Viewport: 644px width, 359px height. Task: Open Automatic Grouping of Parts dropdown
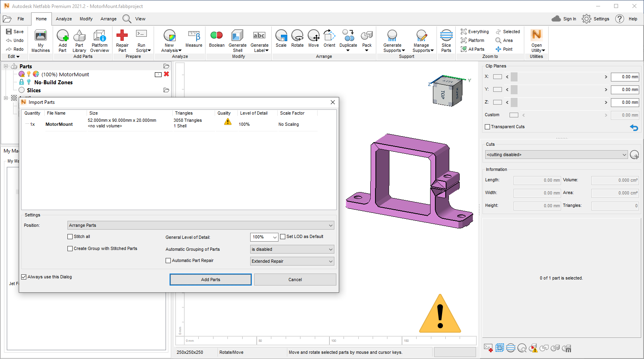[x=292, y=249]
